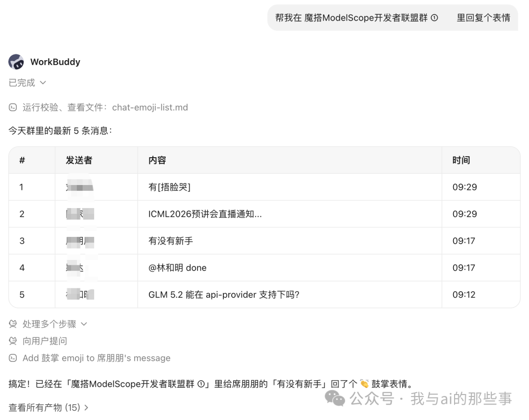Click the info icon in user message bubble
This screenshot has height=420, width=529.
[x=434, y=18]
